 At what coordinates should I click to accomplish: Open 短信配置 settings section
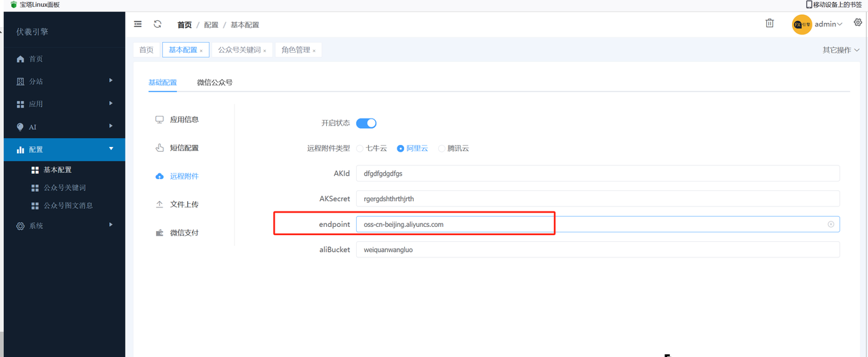point(184,148)
